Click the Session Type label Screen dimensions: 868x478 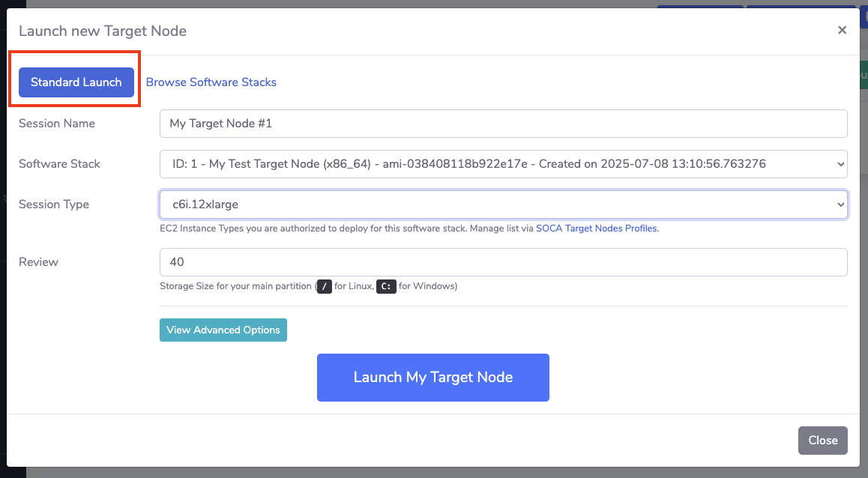coord(54,205)
